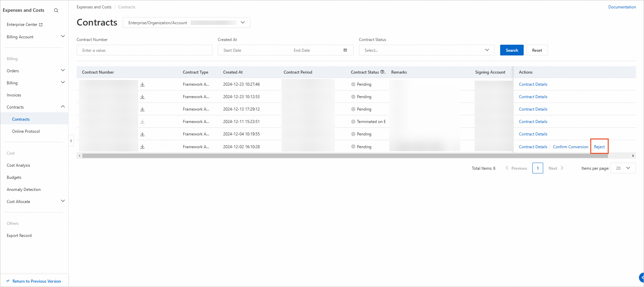The height and width of the screenshot is (287, 644).
Task: Open the blue help chat bubble
Action: tap(641, 277)
